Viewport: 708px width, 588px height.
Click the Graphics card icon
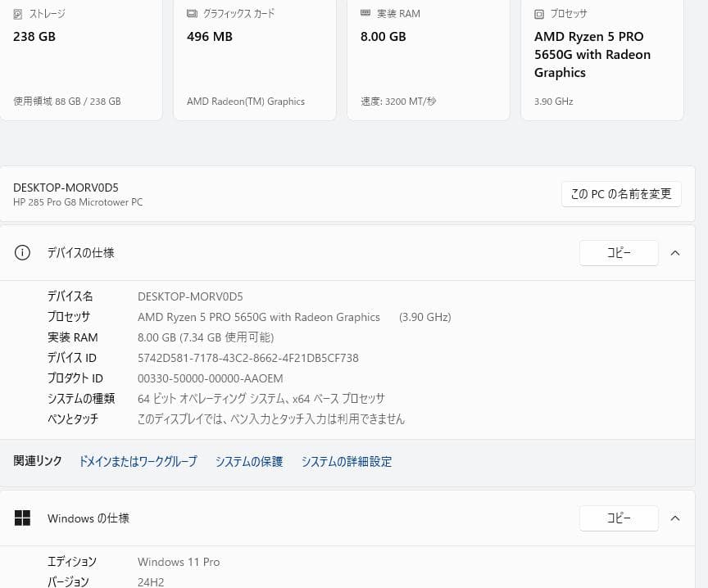[191, 13]
